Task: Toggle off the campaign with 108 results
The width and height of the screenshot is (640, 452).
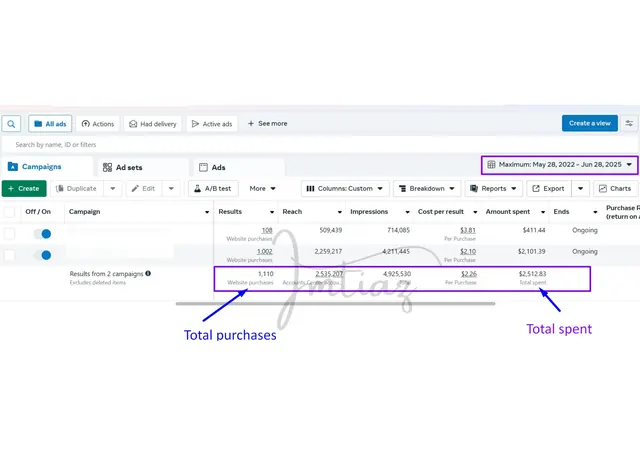Action: pyautogui.click(x=42, y=234)
